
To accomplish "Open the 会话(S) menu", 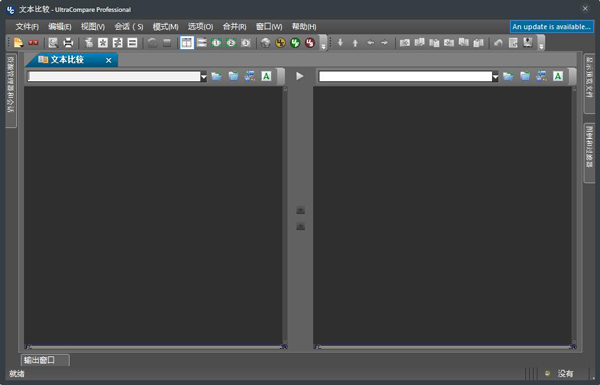I will (129, 26).
